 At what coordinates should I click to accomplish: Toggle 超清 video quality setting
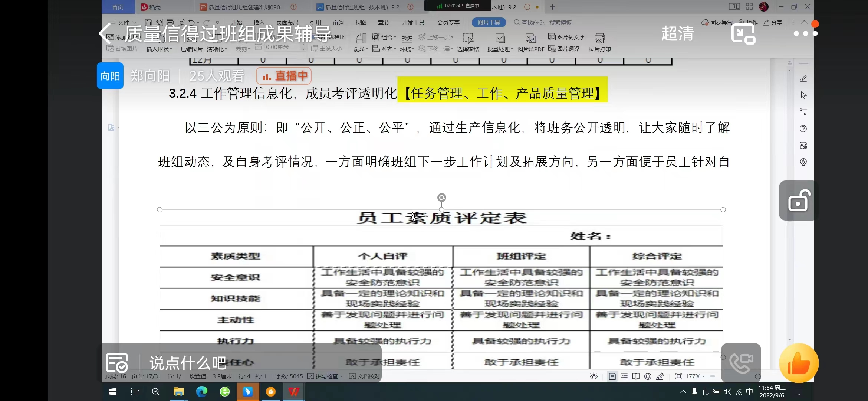677,34
